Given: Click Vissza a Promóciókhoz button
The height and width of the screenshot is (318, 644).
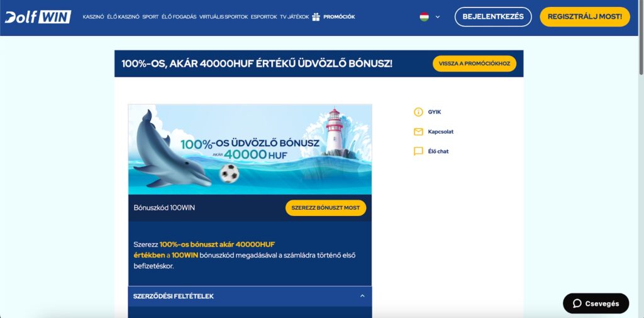Looking at the screenshot, I should [x=474, y=64].
